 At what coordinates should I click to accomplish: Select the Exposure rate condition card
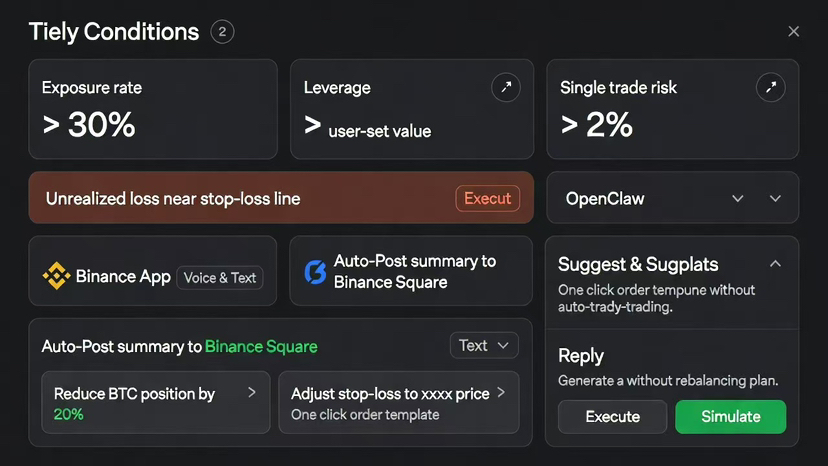pos(153,109)
